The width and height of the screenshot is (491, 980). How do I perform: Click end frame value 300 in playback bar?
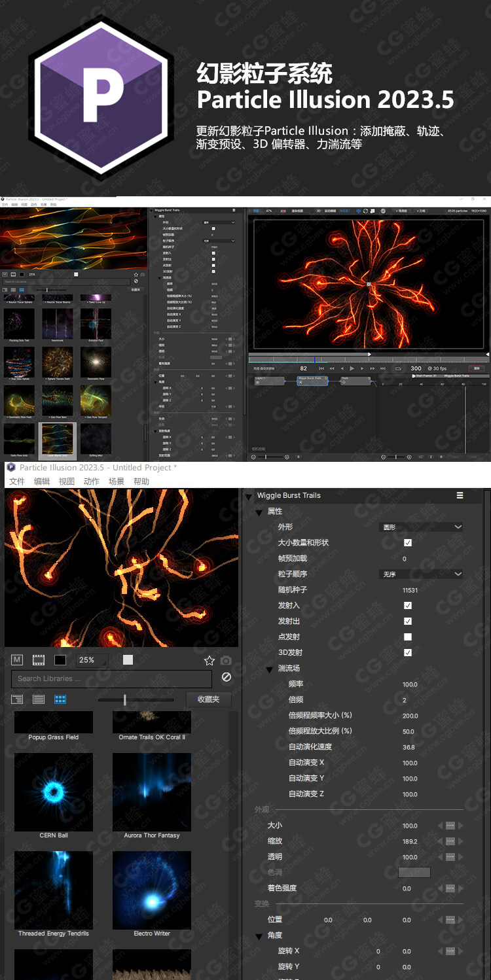416,368
